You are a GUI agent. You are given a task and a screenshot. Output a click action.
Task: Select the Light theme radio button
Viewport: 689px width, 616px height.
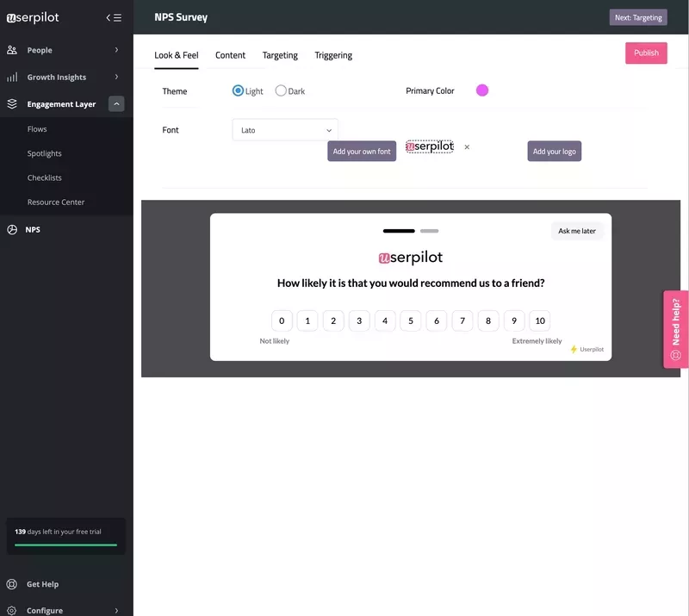[x=239, y=90]
